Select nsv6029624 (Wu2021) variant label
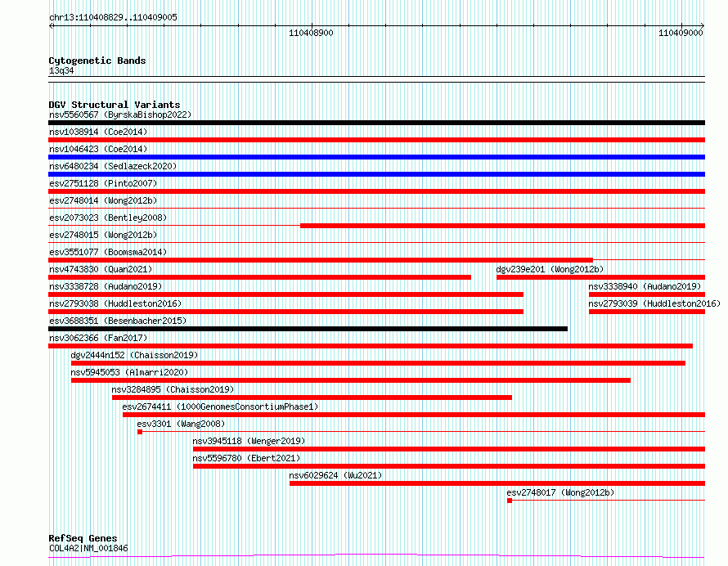The image size is (728, 566). (x=335, y=475)
